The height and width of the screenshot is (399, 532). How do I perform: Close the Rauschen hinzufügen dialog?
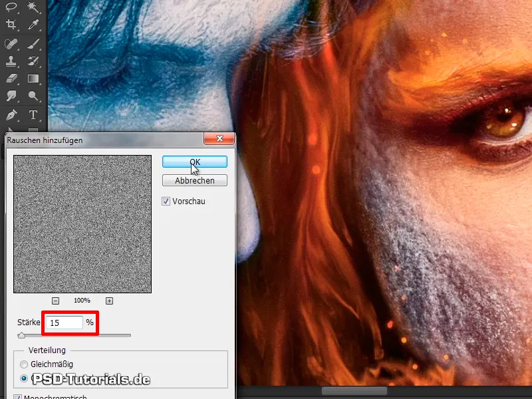(219, 138)
